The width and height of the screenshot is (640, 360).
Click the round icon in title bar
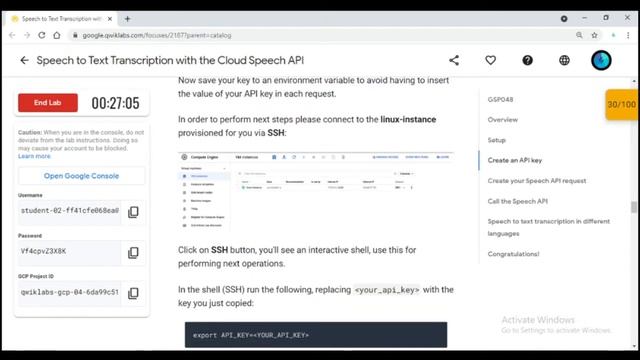click(x=564, y=19)
